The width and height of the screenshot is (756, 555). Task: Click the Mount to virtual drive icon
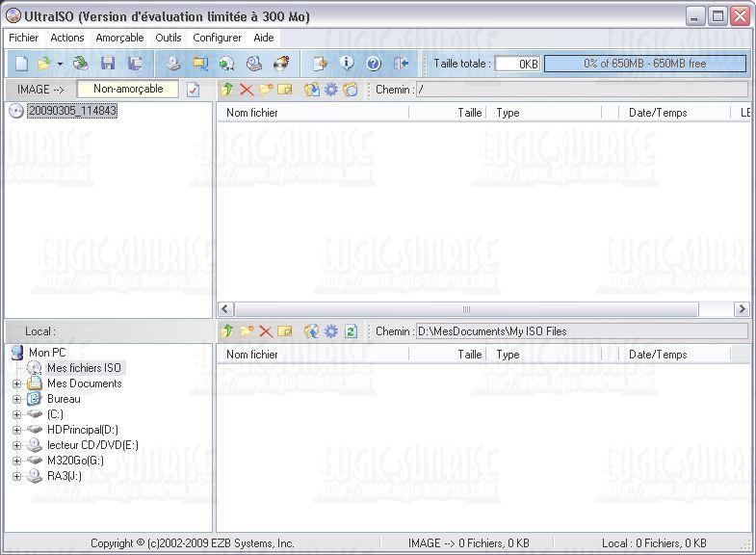(254, 64)
